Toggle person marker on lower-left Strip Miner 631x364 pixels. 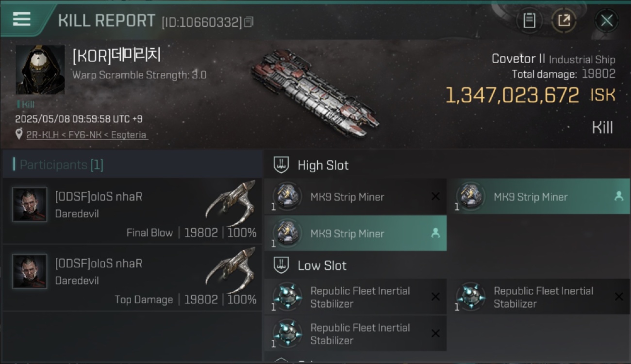pos(435,233)
